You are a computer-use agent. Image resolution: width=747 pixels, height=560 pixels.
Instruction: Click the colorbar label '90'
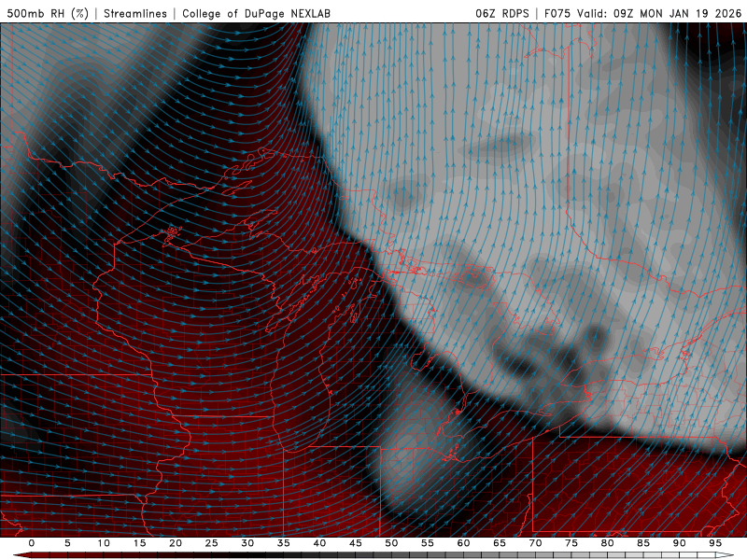tap(679, 543)
